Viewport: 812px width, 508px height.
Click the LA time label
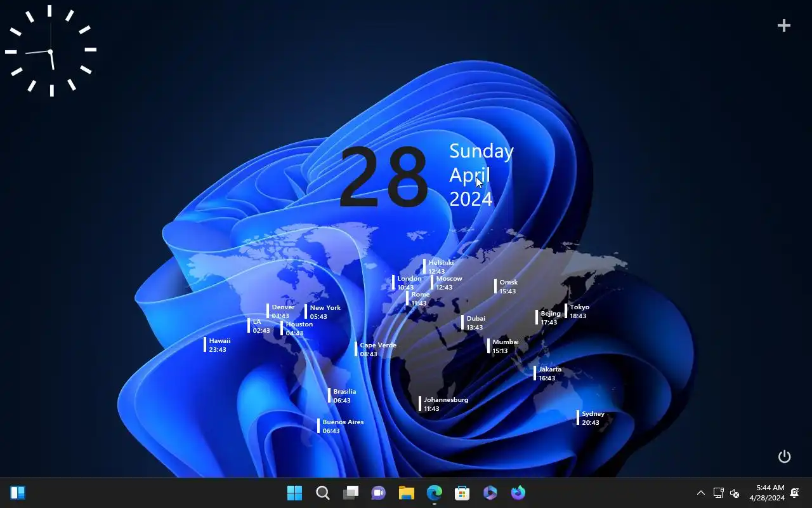259,326
